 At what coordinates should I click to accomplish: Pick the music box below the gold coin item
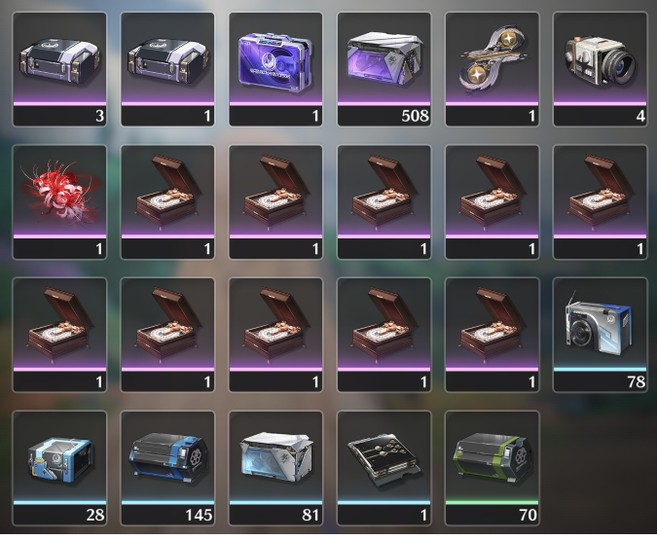(x=492, y=202)
